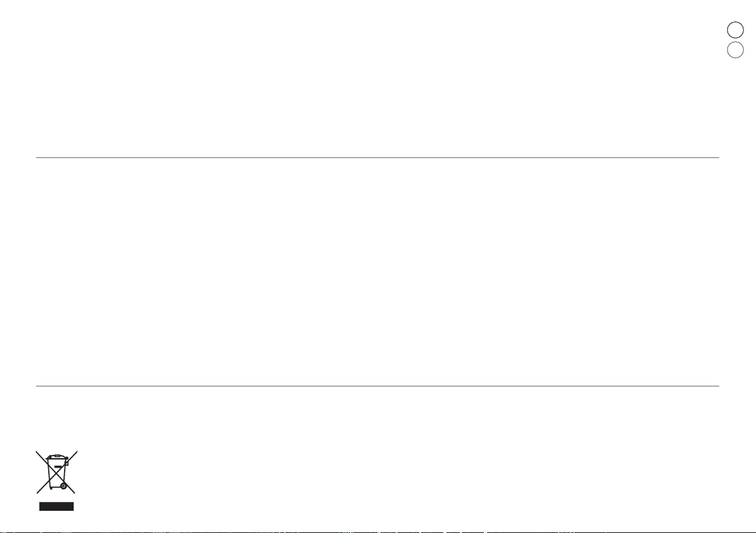This screenshot has width=756, height=533.
Task: Select the upper dark-outlined empty circle
Action: 735,30
